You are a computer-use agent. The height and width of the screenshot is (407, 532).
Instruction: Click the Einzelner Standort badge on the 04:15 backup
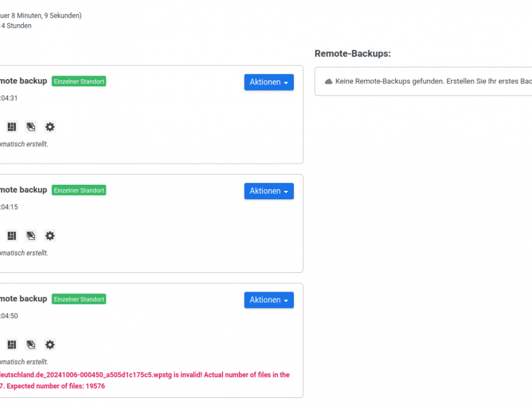click(x=79, y=190)
